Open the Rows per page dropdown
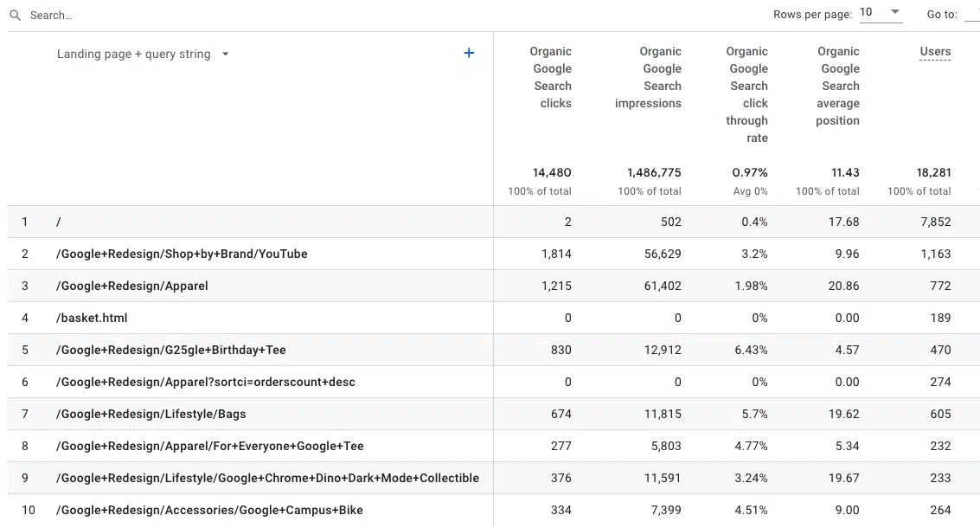This screenshot has height=528, width=980. pyautogui.click(x=881, y=13)
